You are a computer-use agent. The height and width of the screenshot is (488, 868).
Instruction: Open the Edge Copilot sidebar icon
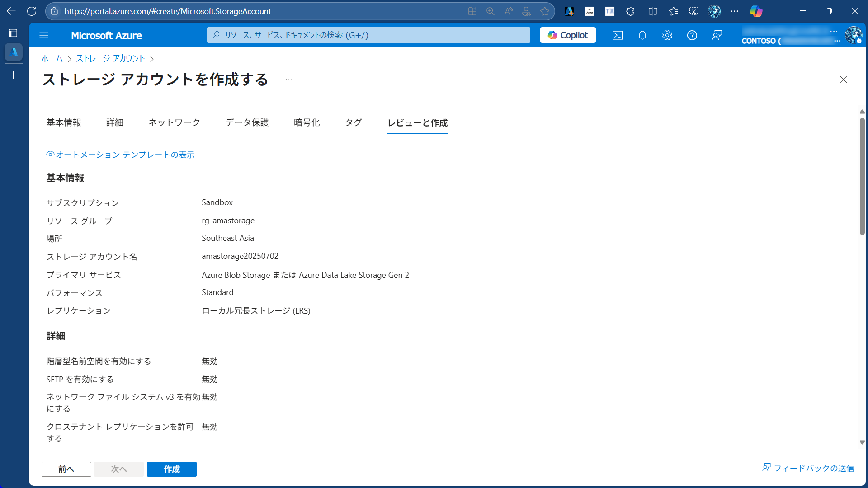(x=756, y=11)
